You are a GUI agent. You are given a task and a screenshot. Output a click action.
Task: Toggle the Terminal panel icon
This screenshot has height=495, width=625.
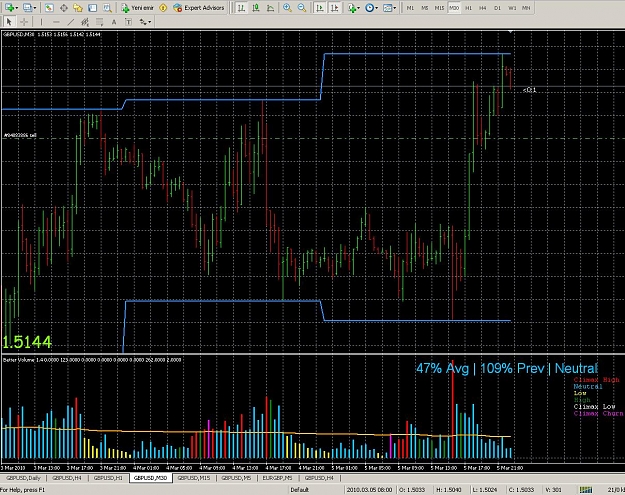[x=92, y=8]
